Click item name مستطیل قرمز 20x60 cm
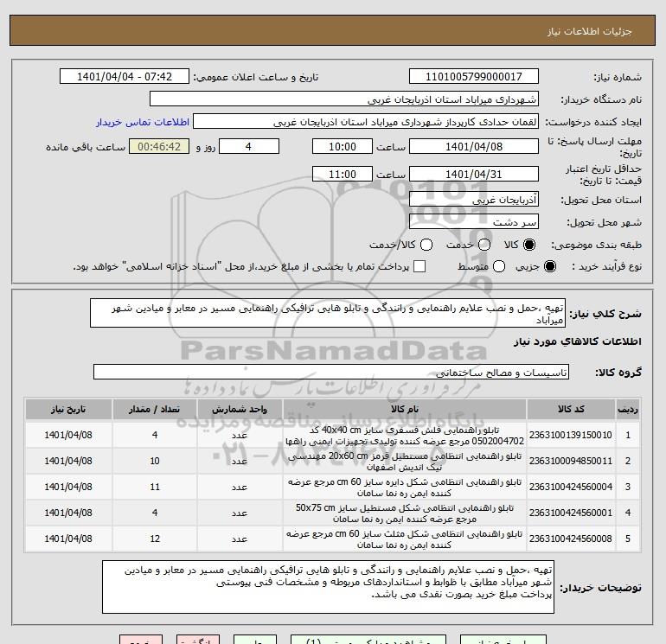The width and height of the screenshot is (666, 644). tap(405, 462)
